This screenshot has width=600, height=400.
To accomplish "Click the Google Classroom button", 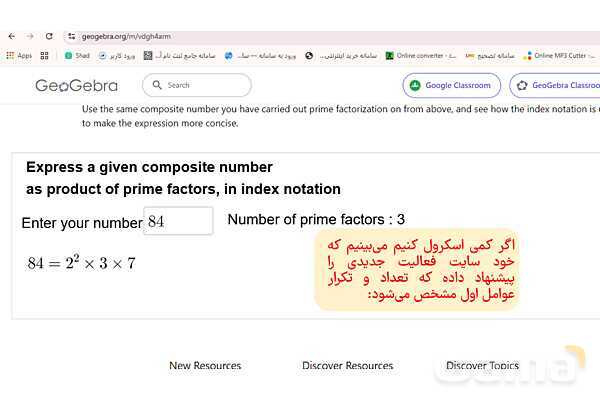I will (453, 86).
